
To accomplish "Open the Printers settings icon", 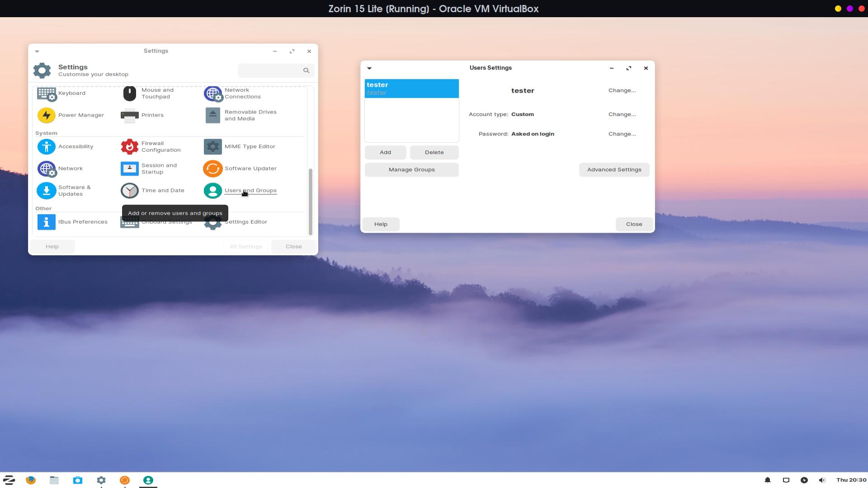I will [130, 115].
